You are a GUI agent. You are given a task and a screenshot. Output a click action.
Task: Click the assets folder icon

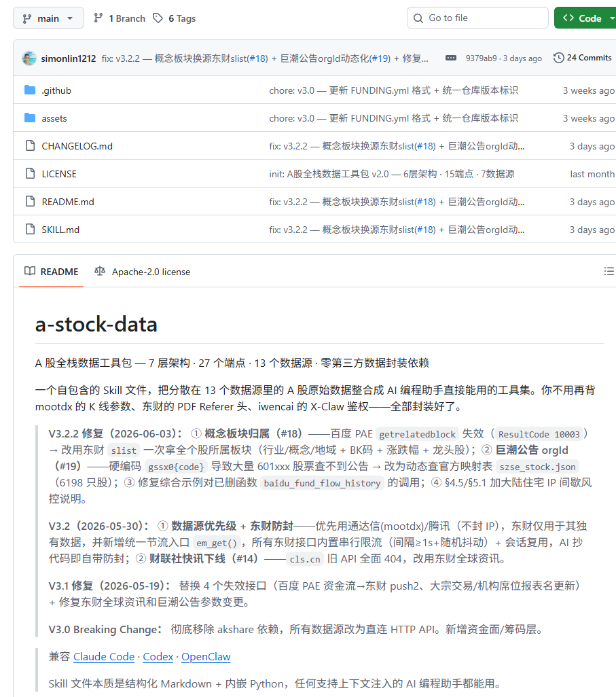pyautogui.click(x=30, y=118)
